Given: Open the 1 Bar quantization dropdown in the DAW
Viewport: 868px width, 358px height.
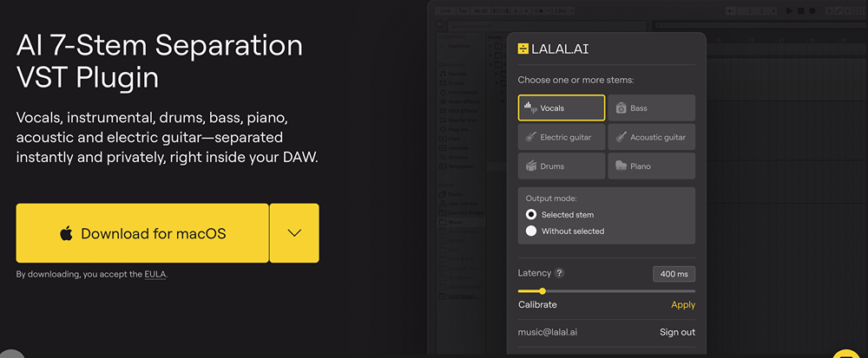Looking at the screenshot, I should pyautogui.click(x=563, y=11).
